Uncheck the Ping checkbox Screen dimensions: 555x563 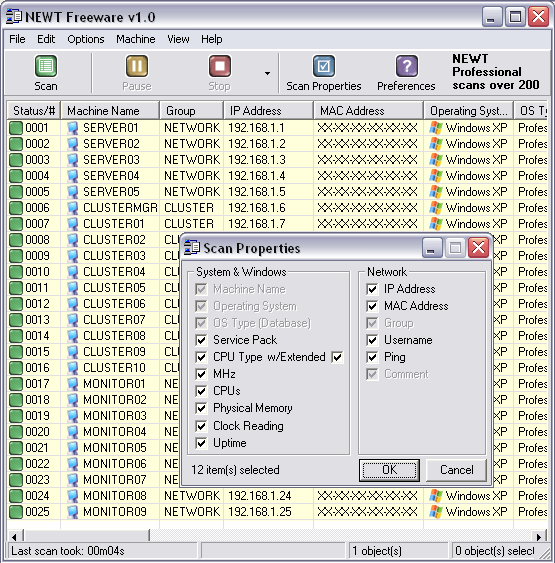(x=372, y=357)
